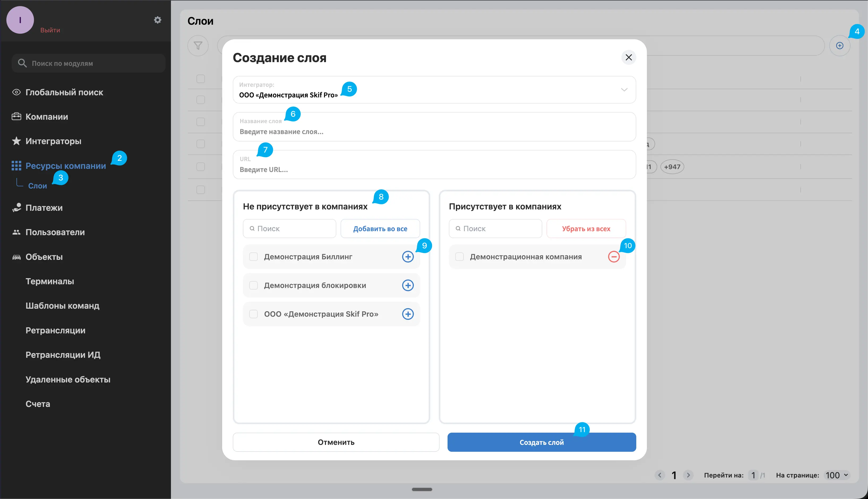Click the Выйти logout link
This screenshot has height=499, width=868.
[x=50, y=30]
